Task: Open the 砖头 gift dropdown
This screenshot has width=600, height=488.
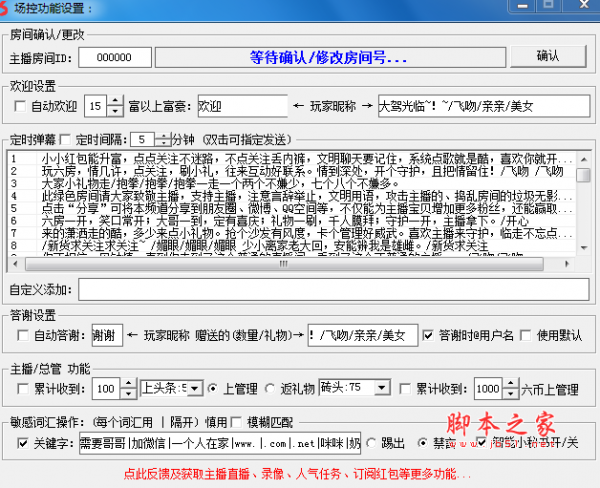Action: pos(389,388)
